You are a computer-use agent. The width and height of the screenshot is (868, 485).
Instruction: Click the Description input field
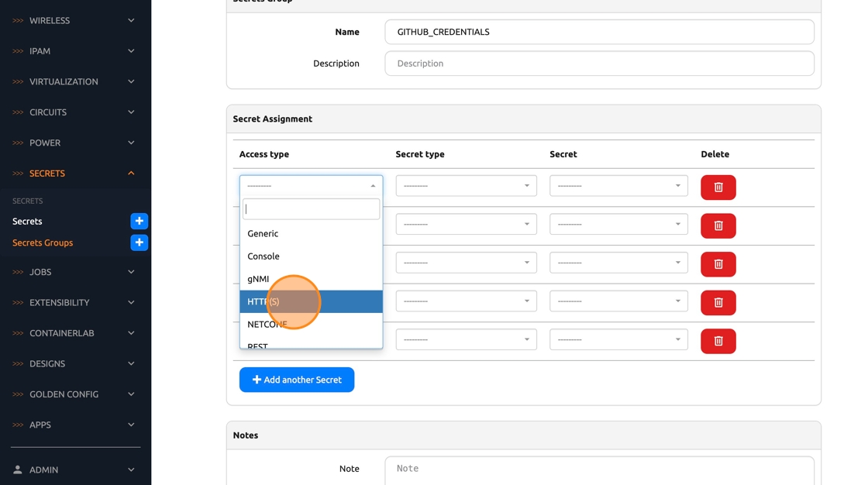(599, 64)
